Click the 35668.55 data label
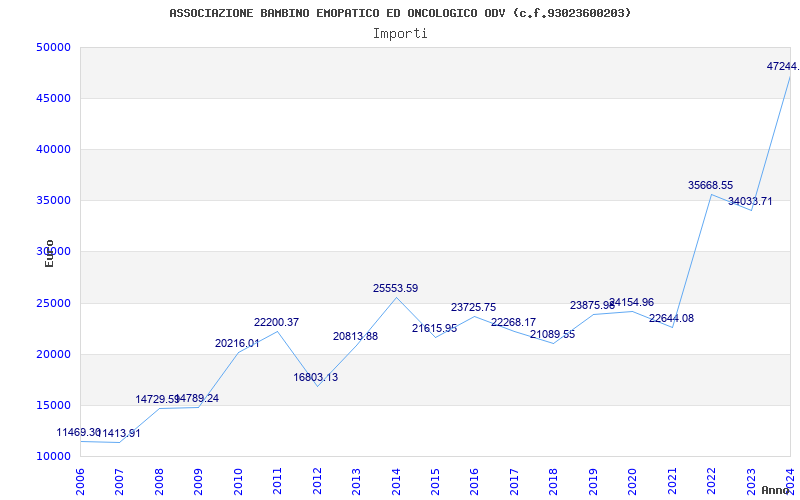The image size is (800, 500). (x=710, y=185)
